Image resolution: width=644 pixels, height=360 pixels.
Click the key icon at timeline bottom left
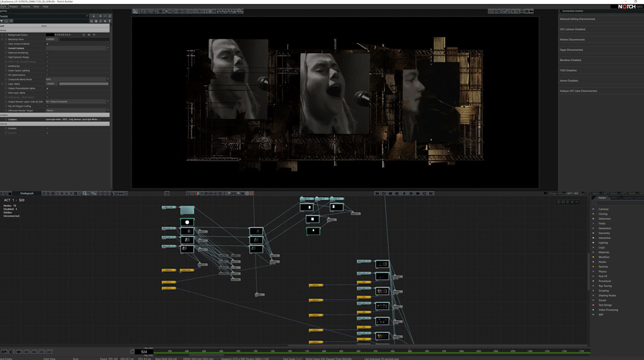(4, 352)
